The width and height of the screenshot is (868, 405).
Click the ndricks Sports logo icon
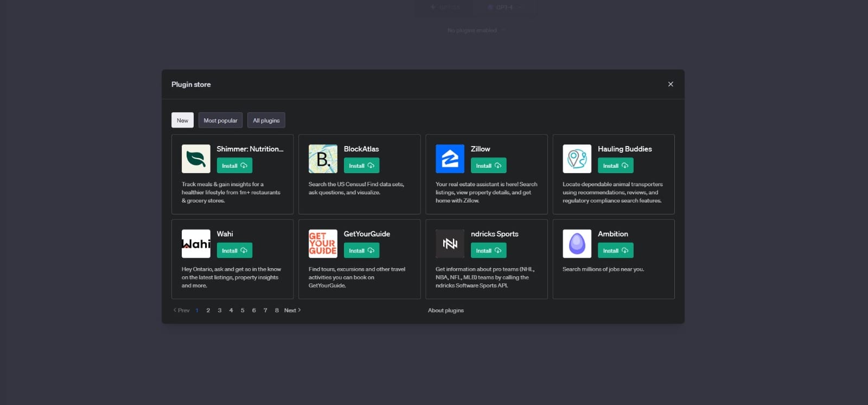450,244
